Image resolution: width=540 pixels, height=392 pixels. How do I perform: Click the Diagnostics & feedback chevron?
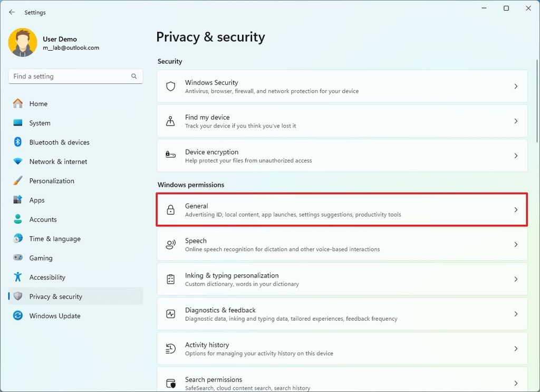516,314
